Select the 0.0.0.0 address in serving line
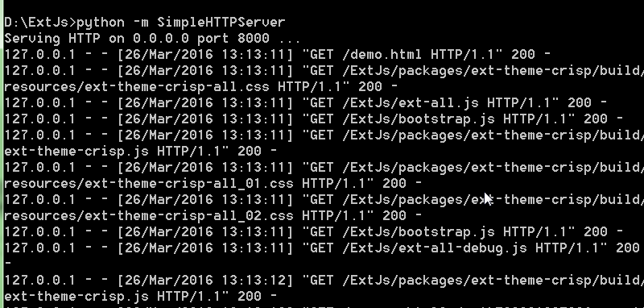 coord(161,39)
